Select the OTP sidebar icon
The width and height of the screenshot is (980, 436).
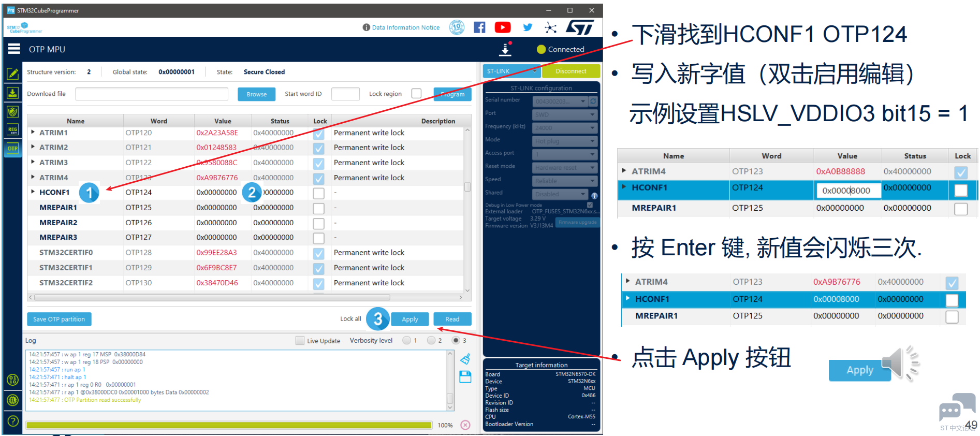tap(13, 149)
